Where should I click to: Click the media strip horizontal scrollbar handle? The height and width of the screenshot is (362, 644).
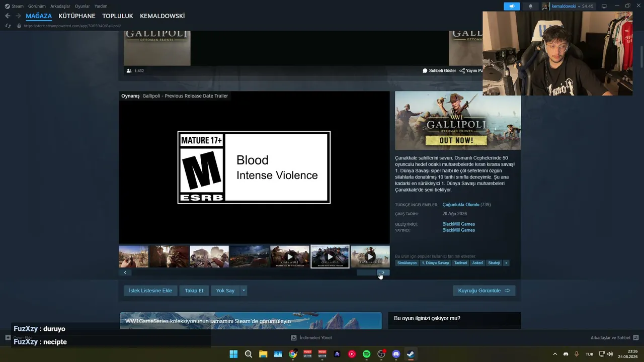[x=367, y=273]
